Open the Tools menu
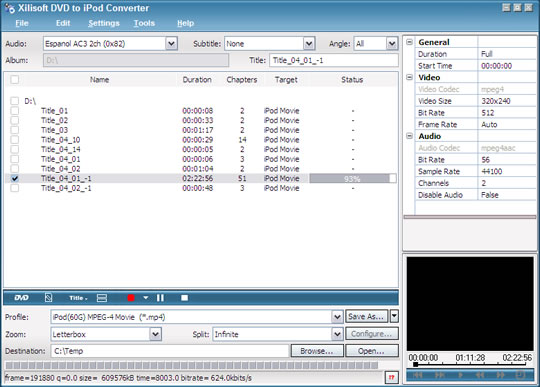Image resolution: width=540 pixels, height=387 pixels. (144, 23)
